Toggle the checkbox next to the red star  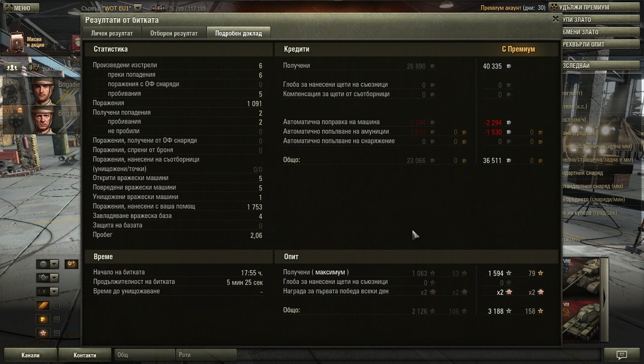[x=56, y=333]
